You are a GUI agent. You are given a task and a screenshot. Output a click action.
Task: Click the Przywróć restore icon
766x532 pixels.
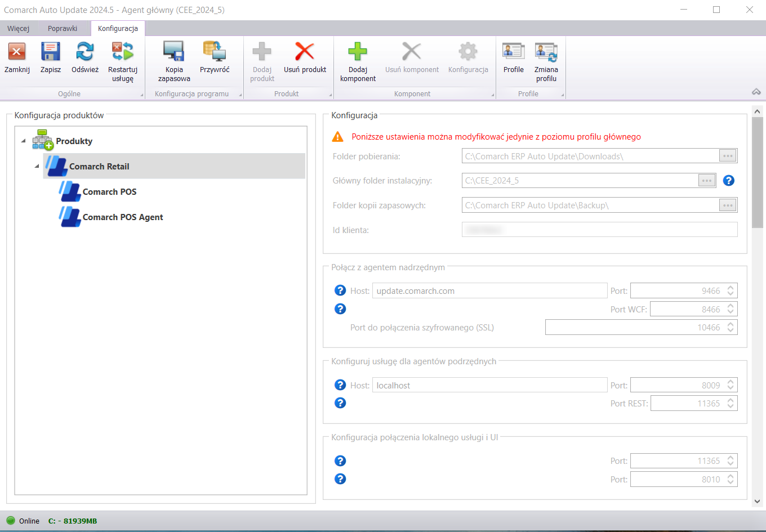tap(215, 52)
